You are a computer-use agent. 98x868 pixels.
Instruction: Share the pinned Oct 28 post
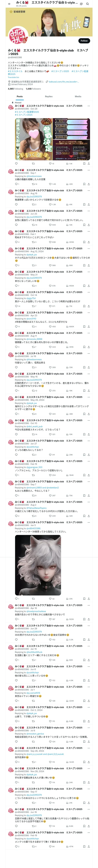(x=89, y=163)
